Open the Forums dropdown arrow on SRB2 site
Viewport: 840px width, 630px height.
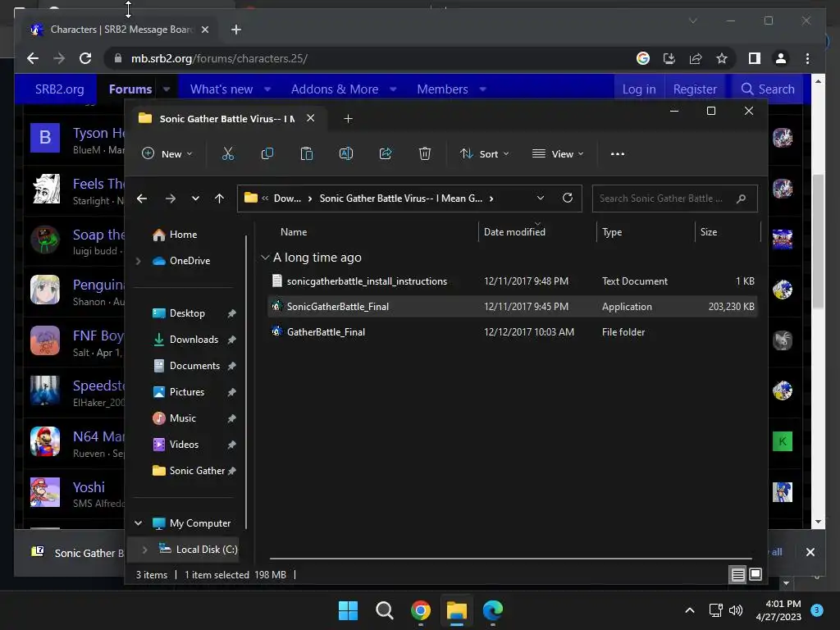click(x=167, y=89)
